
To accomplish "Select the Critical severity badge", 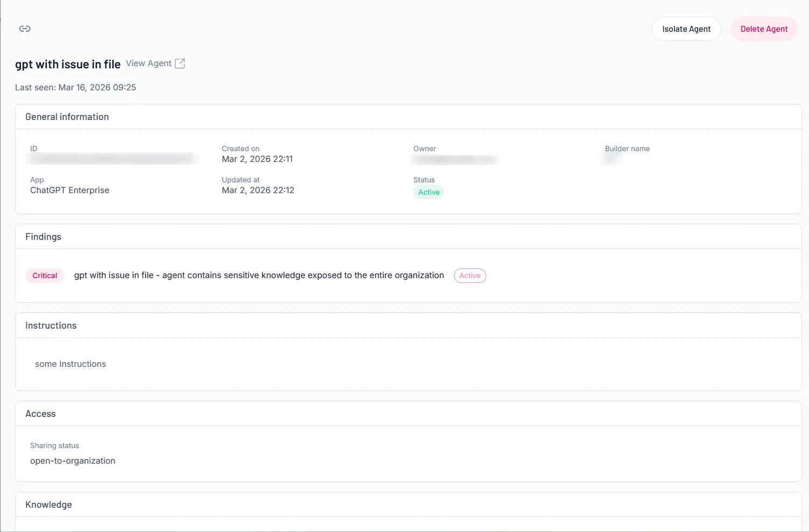I will pos(45,275).
